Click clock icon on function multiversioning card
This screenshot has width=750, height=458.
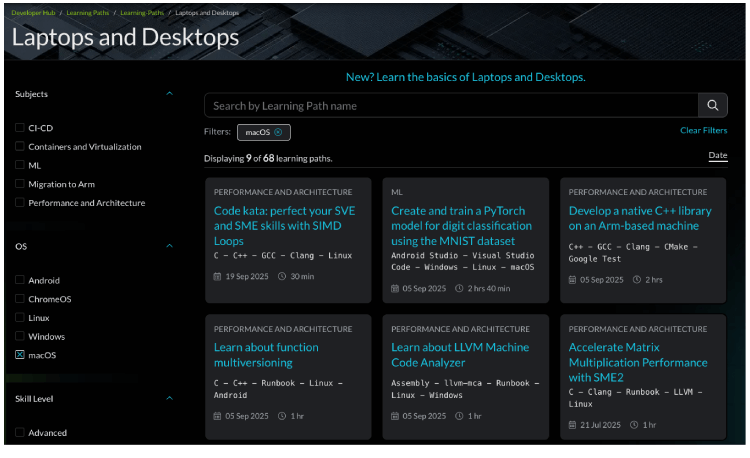click(x=282, y=416)
